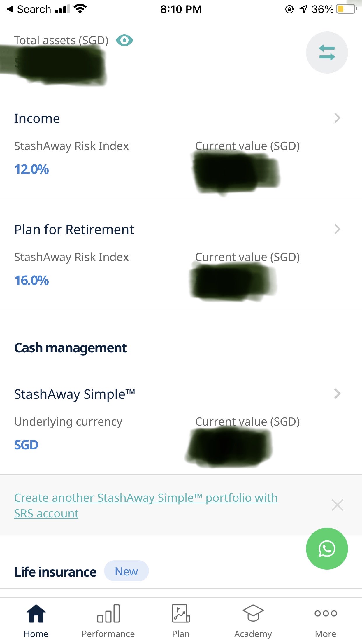
Task: Open the Income portfolio title
Action: (x=37, y=118)
